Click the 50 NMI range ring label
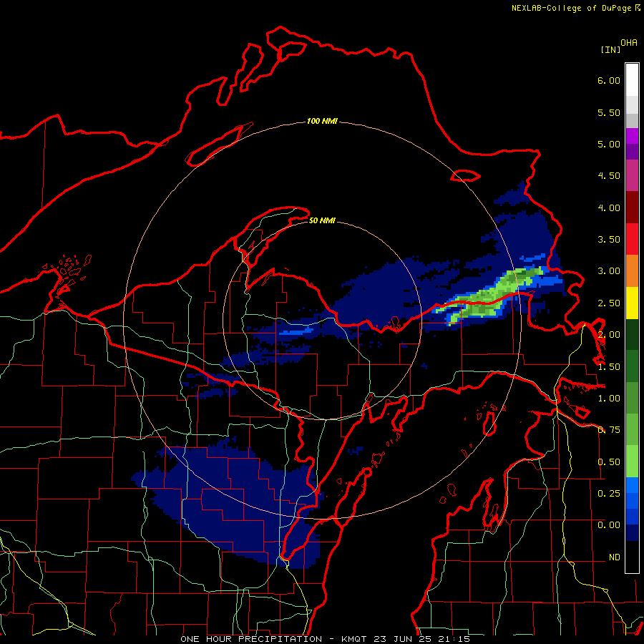 click(x=322, y=220)
